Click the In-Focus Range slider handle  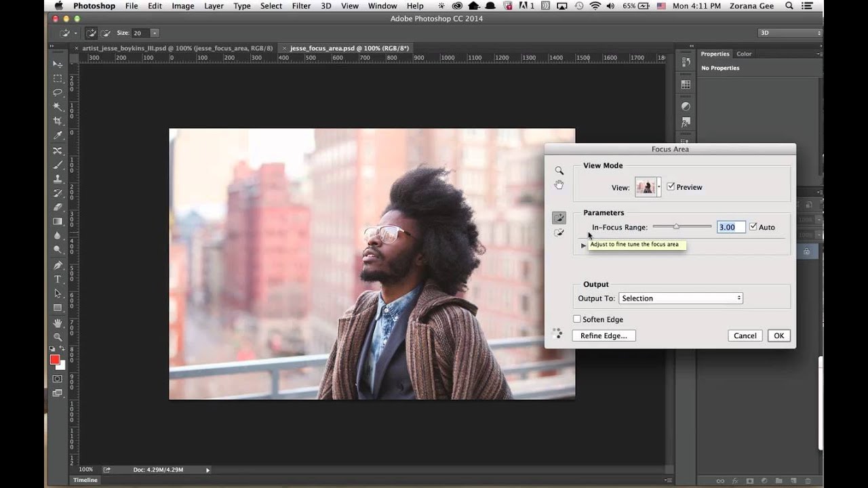(x=676, y=226)
